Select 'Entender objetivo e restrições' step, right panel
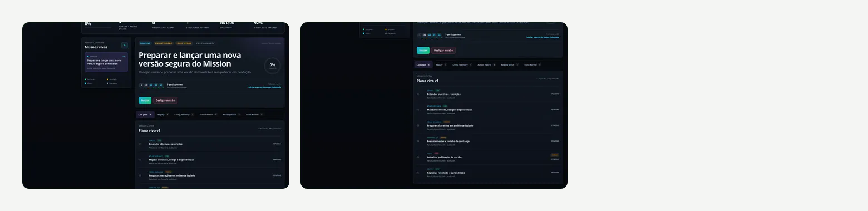This screenshot has width=868, height=211. 488,94
